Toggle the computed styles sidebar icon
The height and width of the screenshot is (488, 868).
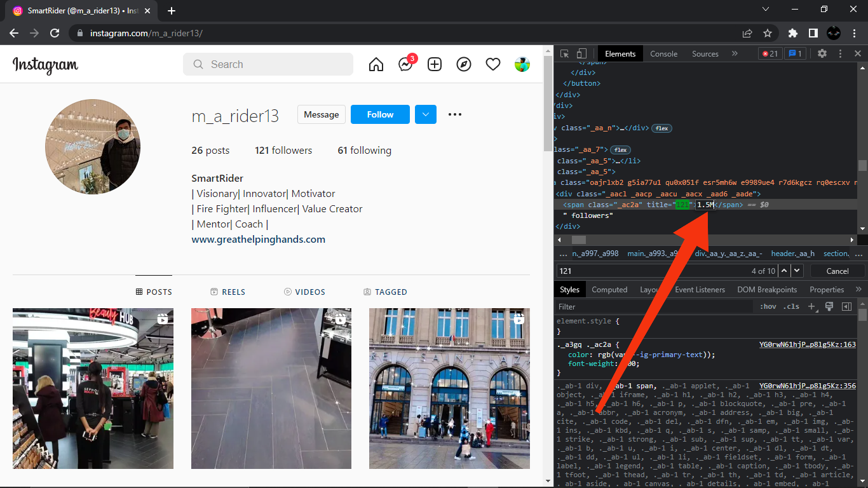[x=846, y=306]
